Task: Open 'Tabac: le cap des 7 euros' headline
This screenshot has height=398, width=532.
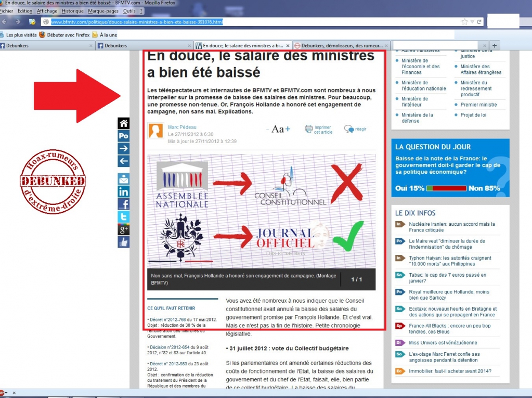Action: pyautogui.click(x=448, y=278)
